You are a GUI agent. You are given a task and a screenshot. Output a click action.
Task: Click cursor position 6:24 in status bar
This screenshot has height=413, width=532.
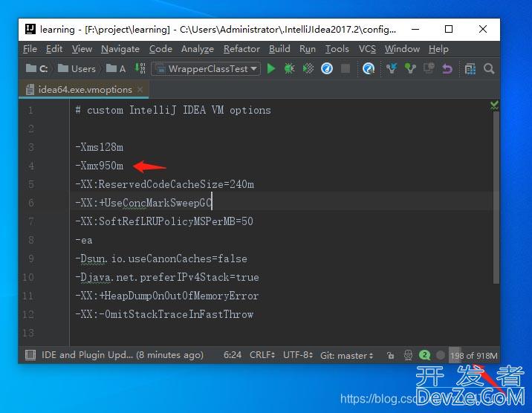pos(233,355)
